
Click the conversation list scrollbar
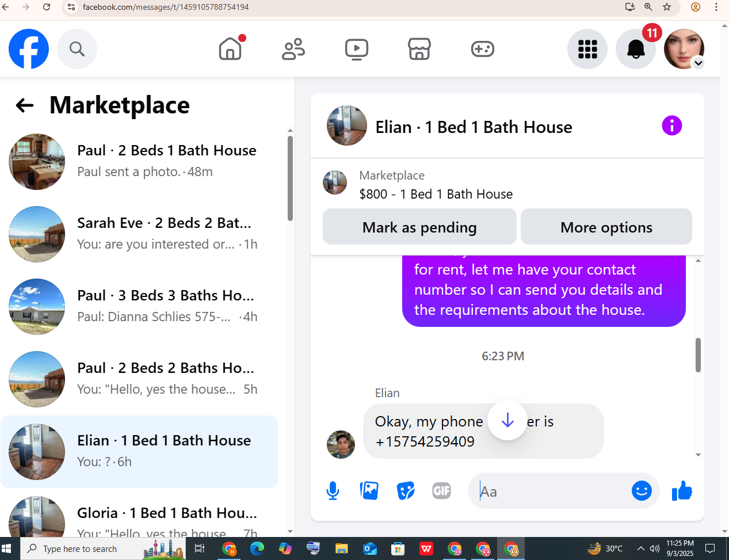pyautogui.click(x=290, y=178)
